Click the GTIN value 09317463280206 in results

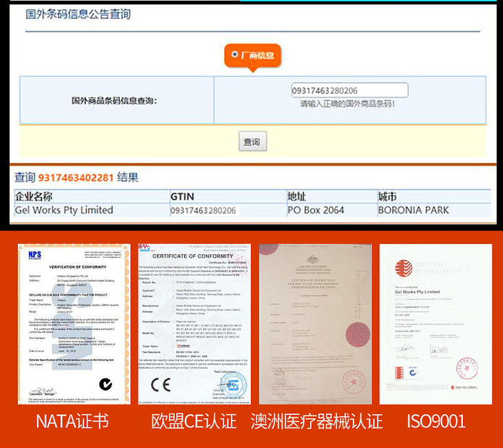click(x=203, y=210)
